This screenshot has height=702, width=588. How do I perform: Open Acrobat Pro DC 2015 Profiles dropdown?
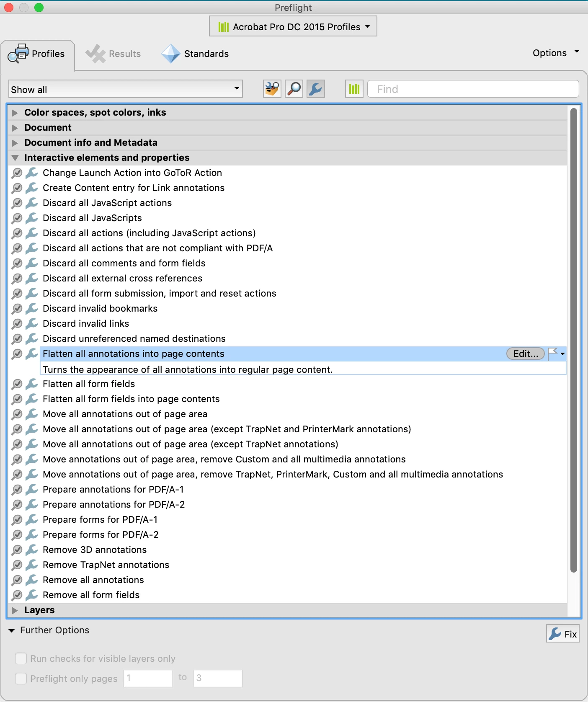pos(293,26)
